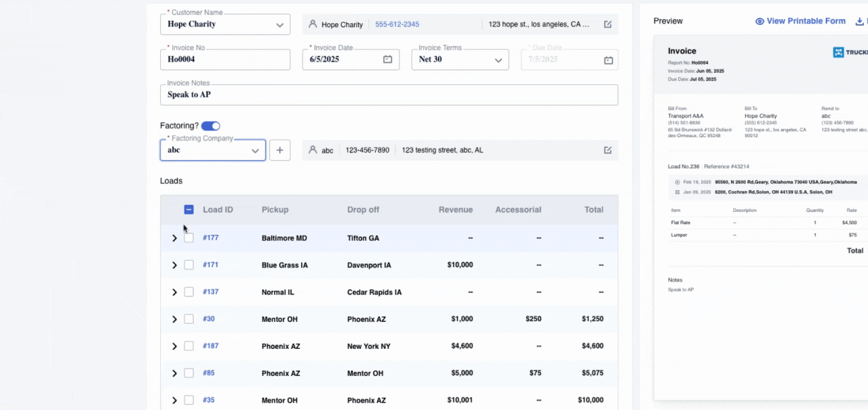Open the Invoice Terms Net 30 dropdown
Screen dimensions: 868x410
[498, 60]
